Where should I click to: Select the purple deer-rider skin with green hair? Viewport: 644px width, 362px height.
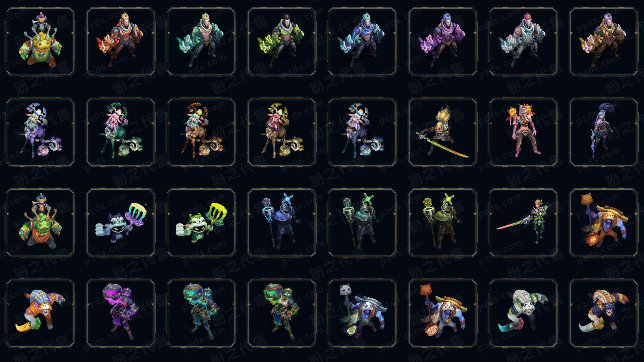[x=40, y=132]
